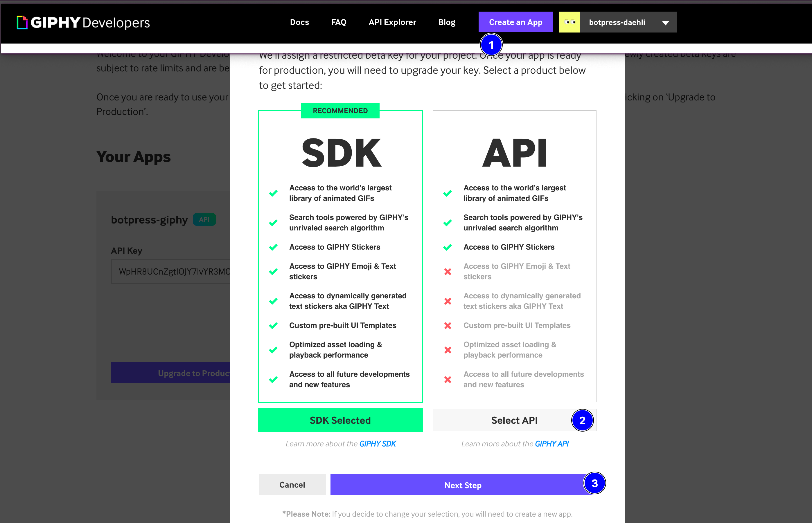
Task: Choose the Select API button
Action: click(514, 420)
